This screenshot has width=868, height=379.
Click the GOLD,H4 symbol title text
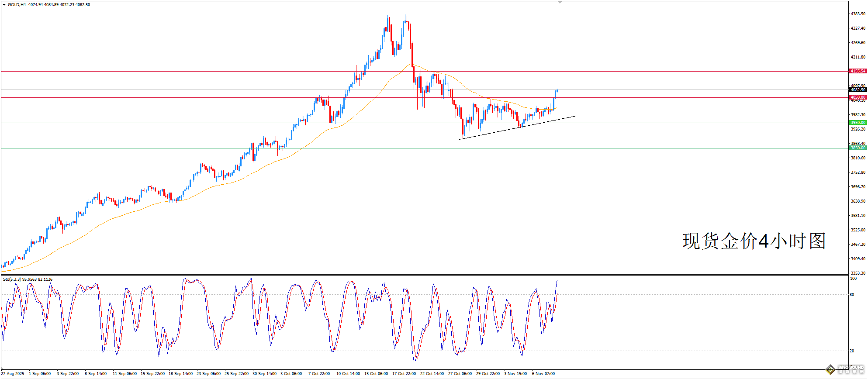coord(17,5)
